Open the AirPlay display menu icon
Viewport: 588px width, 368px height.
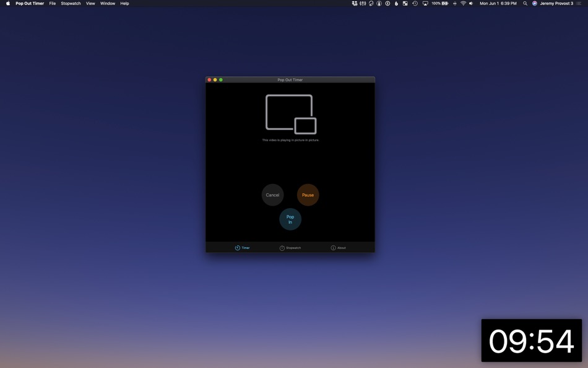425,3
